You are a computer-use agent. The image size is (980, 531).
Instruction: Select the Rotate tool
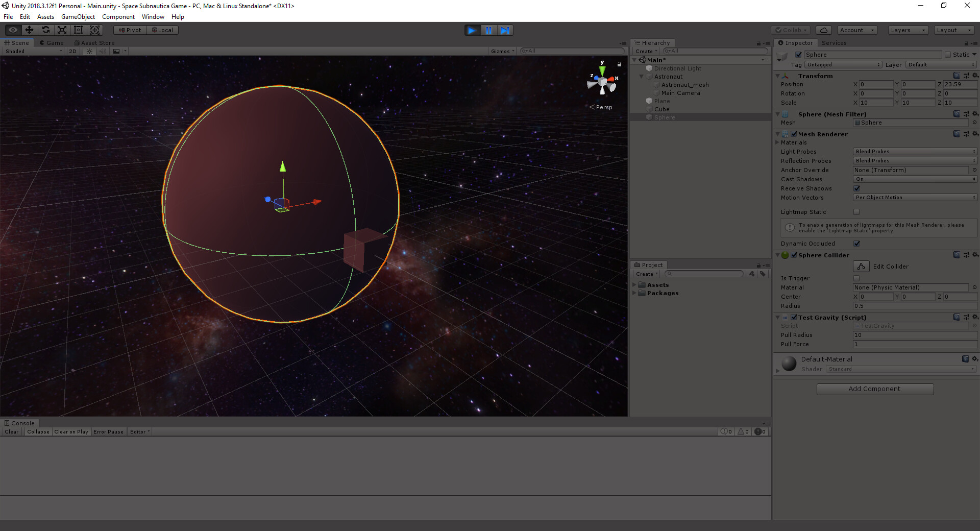(x=45, y=30)
